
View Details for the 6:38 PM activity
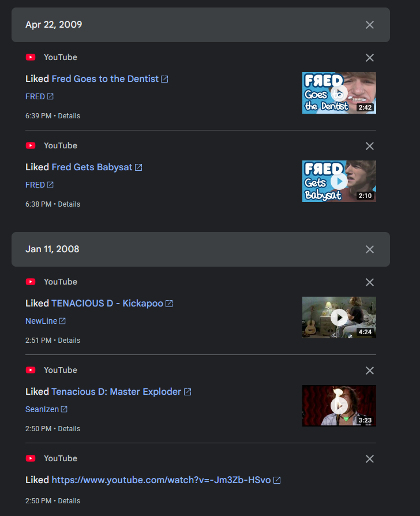69,204
